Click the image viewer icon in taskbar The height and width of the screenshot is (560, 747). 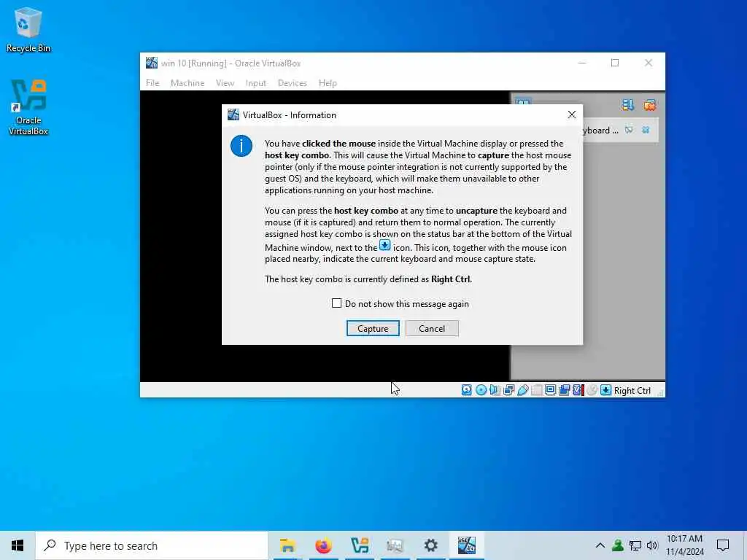coord(395,545)
